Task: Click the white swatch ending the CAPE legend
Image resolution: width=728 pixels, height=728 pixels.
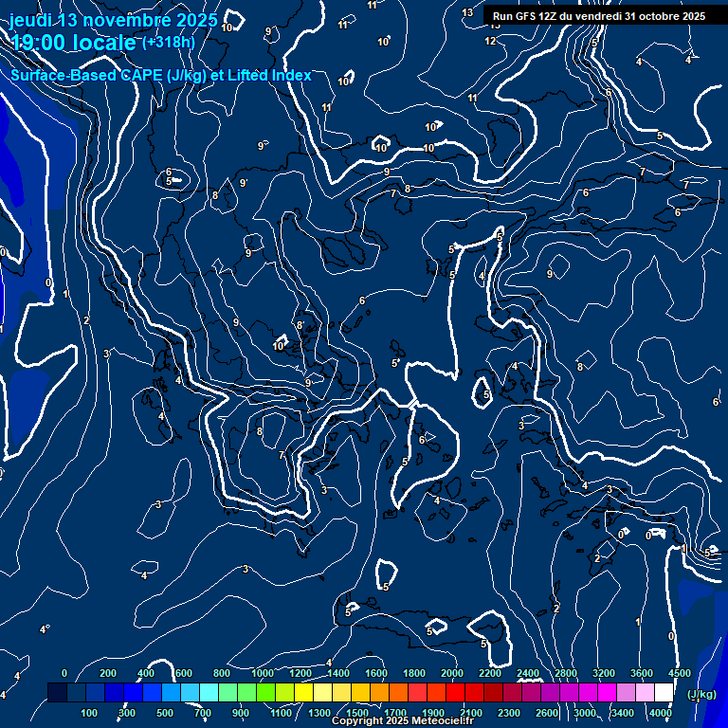Action: (664, 692)
